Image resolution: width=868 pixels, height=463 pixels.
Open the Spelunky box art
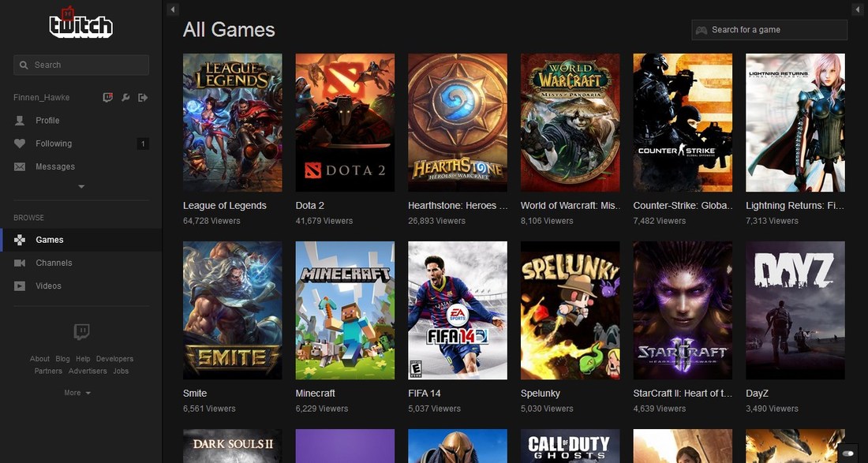tap(571, 310)
